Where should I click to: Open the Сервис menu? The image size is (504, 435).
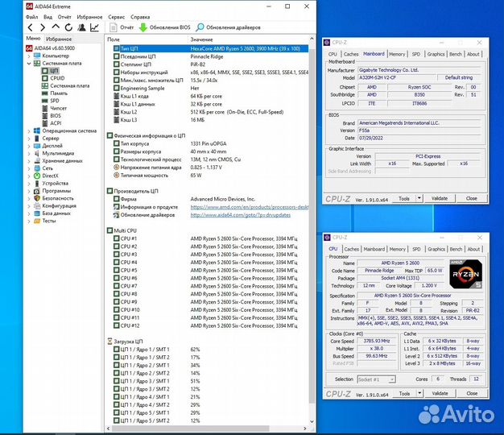click(116, 16)
